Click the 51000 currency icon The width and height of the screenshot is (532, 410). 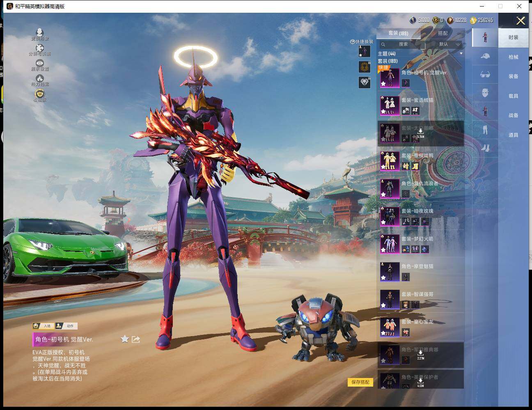[x=413, y=20]
